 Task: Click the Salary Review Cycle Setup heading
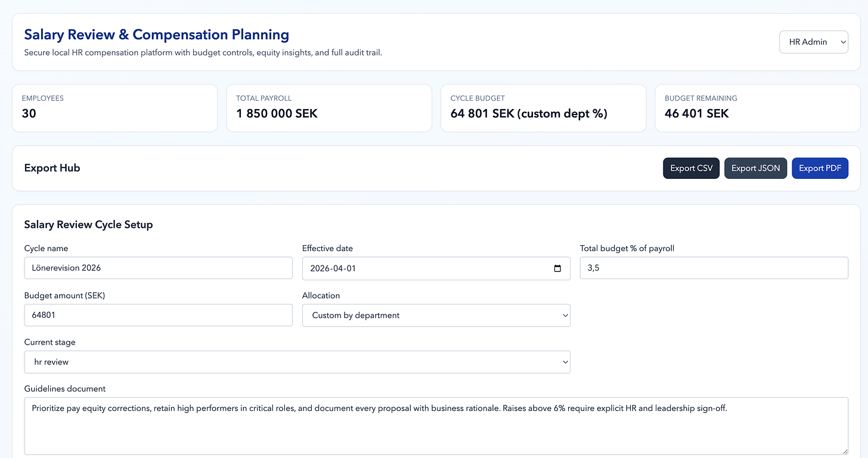click(x=88, y=224)
